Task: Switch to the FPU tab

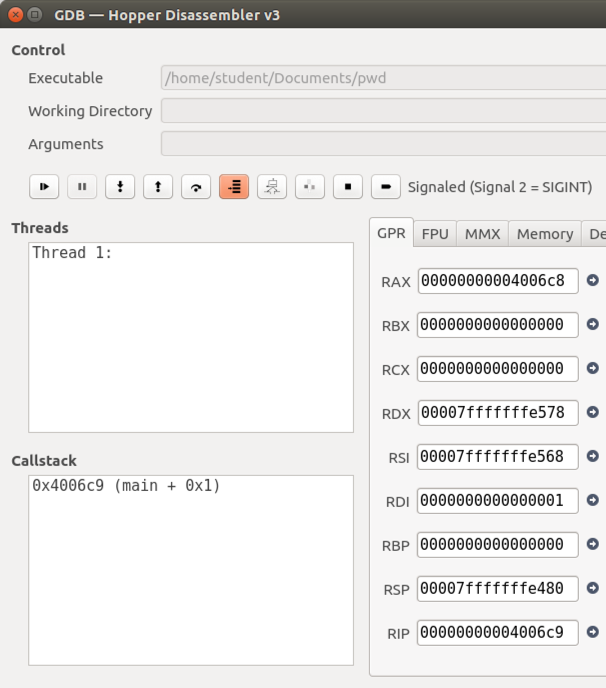Action: pyautogui.click(x=435, y=234)
